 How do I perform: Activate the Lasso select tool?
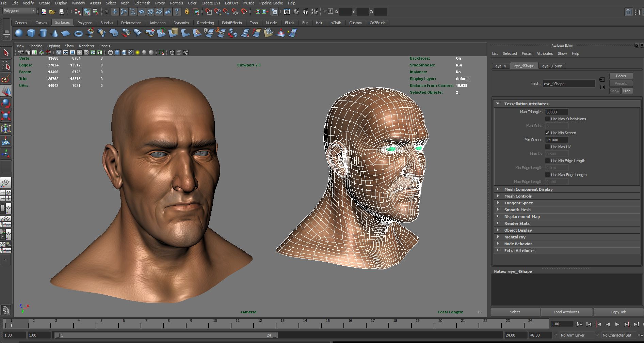[6, 65]
